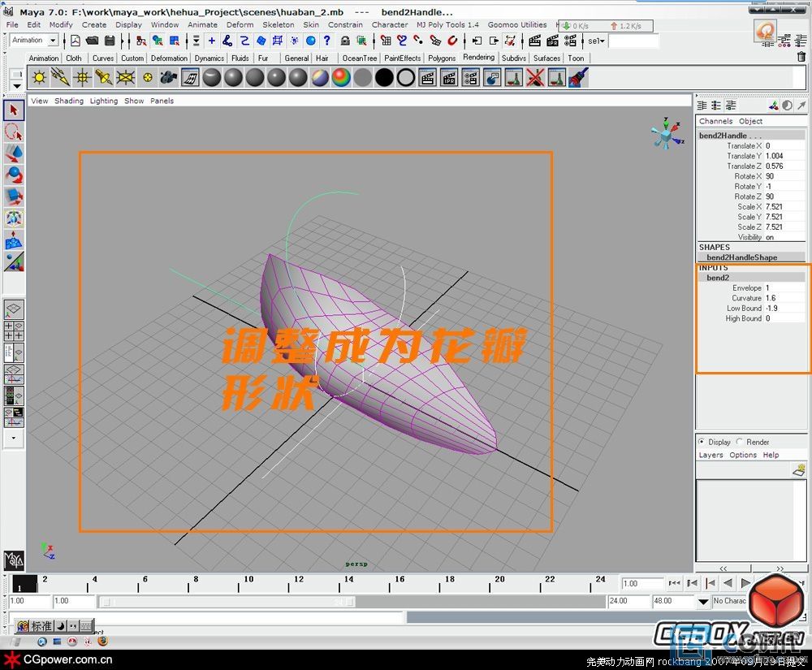This screenshot has width=812, height=670.
Task: Toggle select by object type mode icon
Action: [x=158, y=41]
